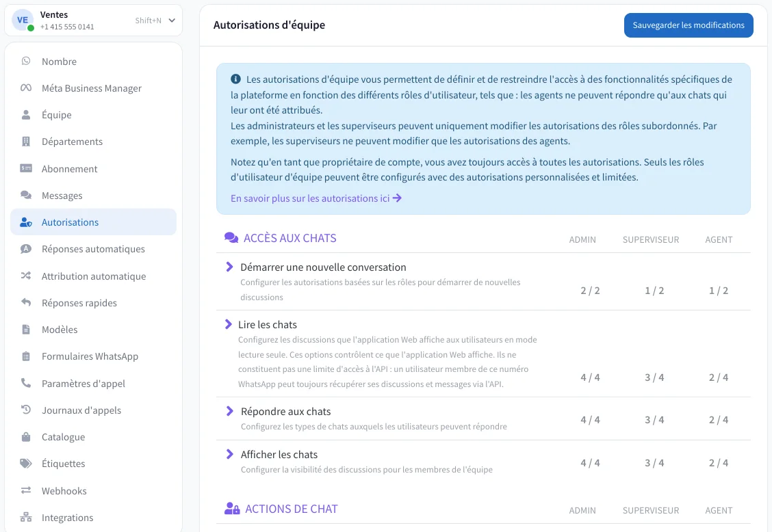Click the Shift+N shortcut label

click(149, 21)
